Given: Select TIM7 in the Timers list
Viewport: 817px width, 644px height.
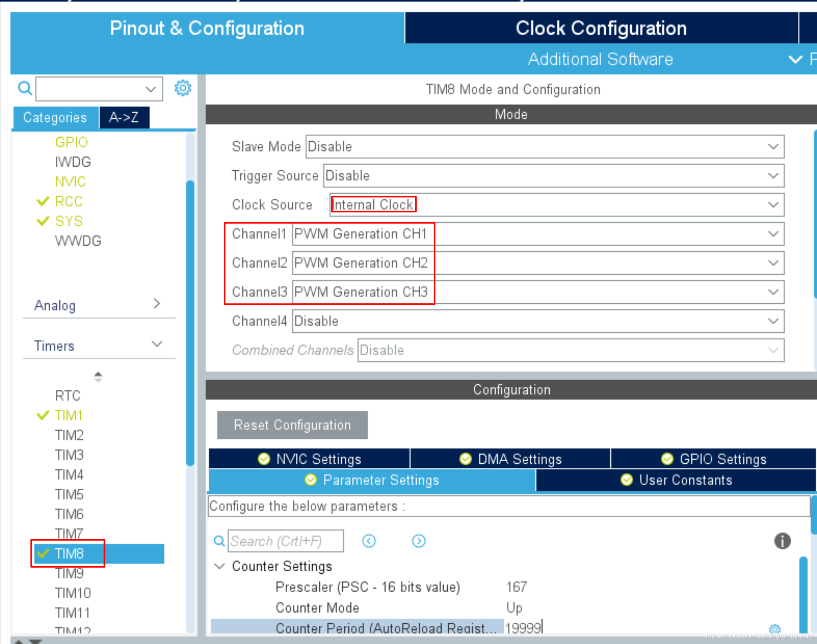Looking at the screenshot, I should [x=69, y=533].
